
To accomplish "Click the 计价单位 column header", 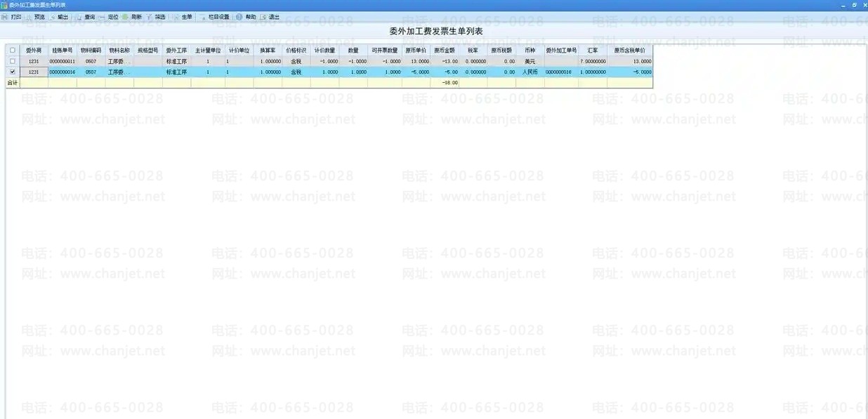I will [x=239, y=51].
